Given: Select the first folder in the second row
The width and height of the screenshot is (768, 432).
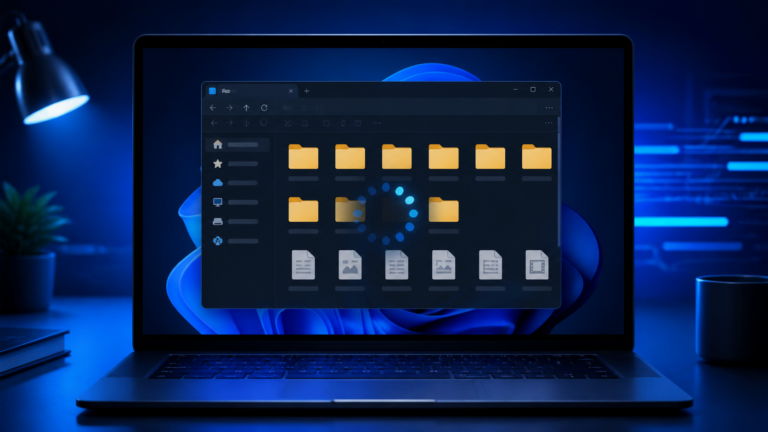Looking at the screenshot, I should [303, 210].
